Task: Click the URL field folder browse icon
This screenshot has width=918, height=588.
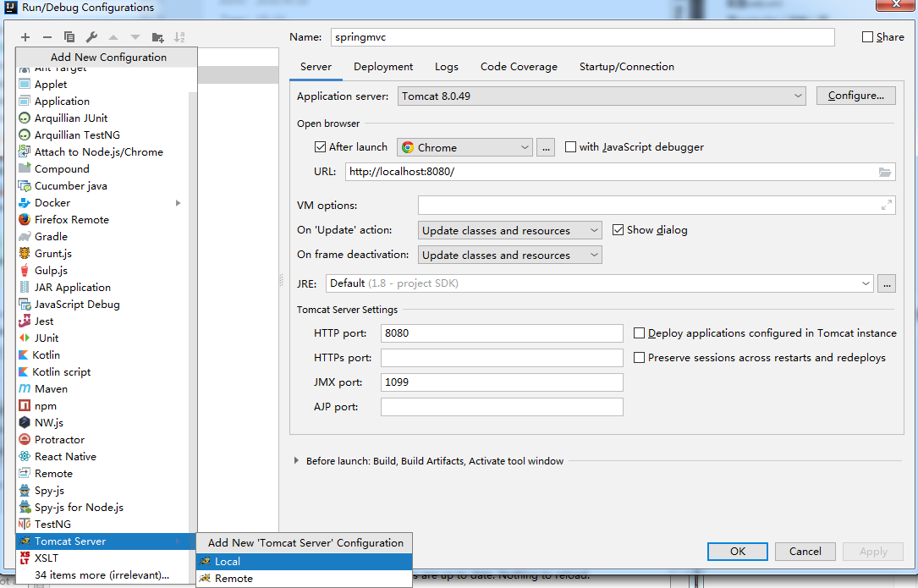Action: [x=885, y=173]
